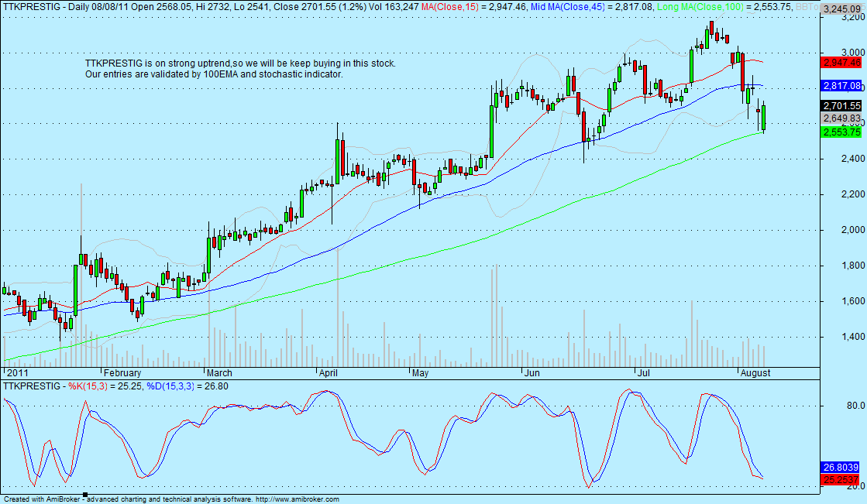Click the blue 2,817.08 price tag
Viewport: 867px width, 504px height.
pos(841,86)
